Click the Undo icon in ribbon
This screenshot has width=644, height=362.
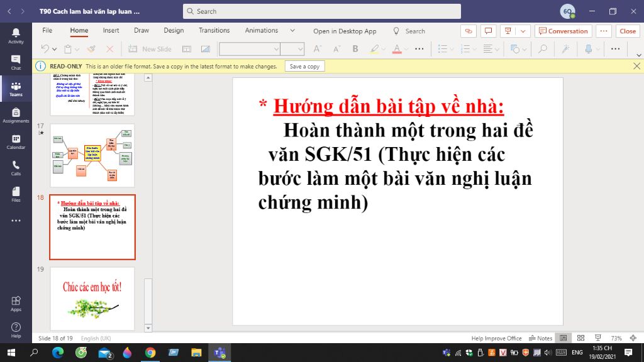pos(45,49)
